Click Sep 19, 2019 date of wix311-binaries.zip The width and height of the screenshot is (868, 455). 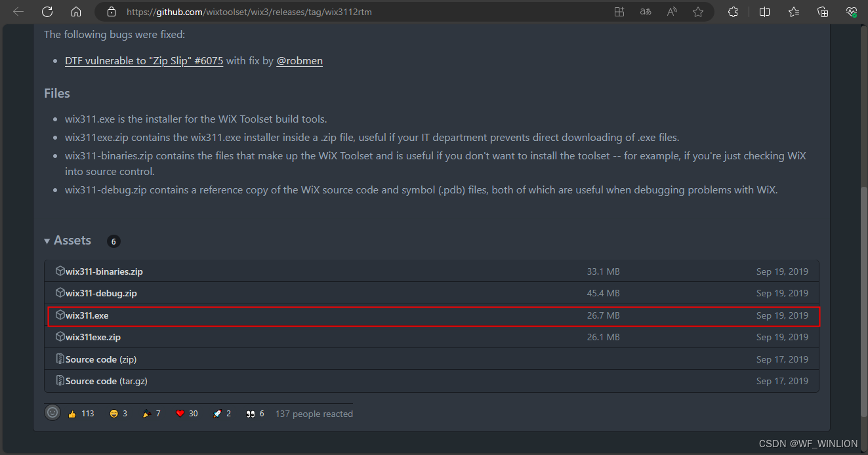782,271
